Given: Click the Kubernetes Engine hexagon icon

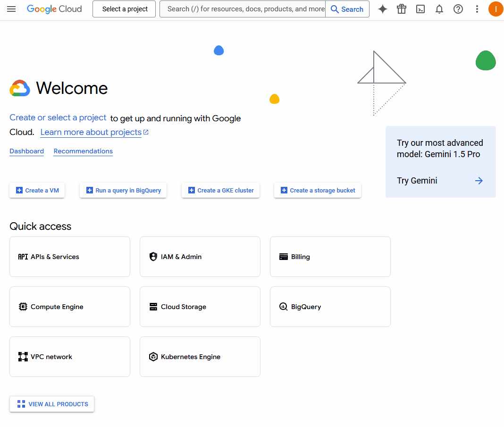Looking at the screenshot, I should (x=153, y=357).
